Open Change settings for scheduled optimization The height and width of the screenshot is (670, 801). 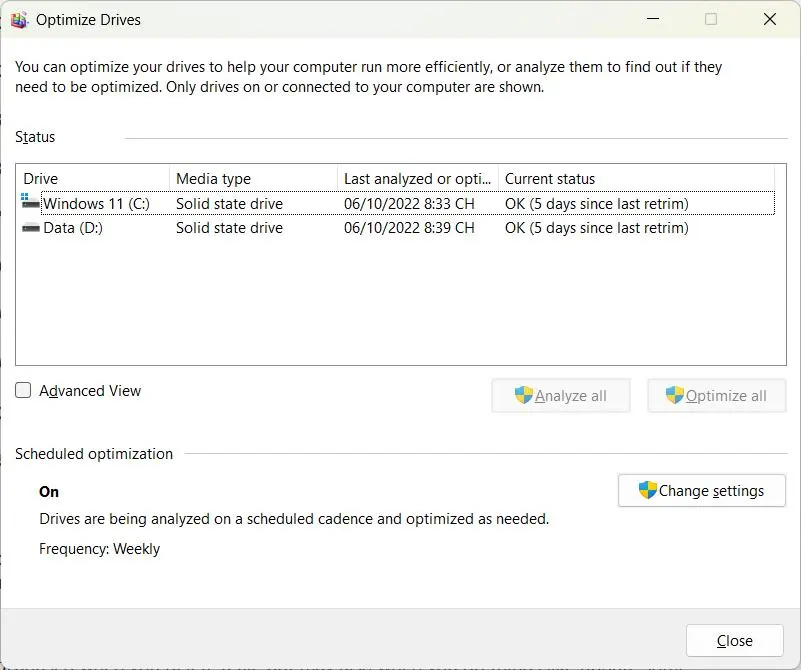pyautogui.click(x=701, y=491)
